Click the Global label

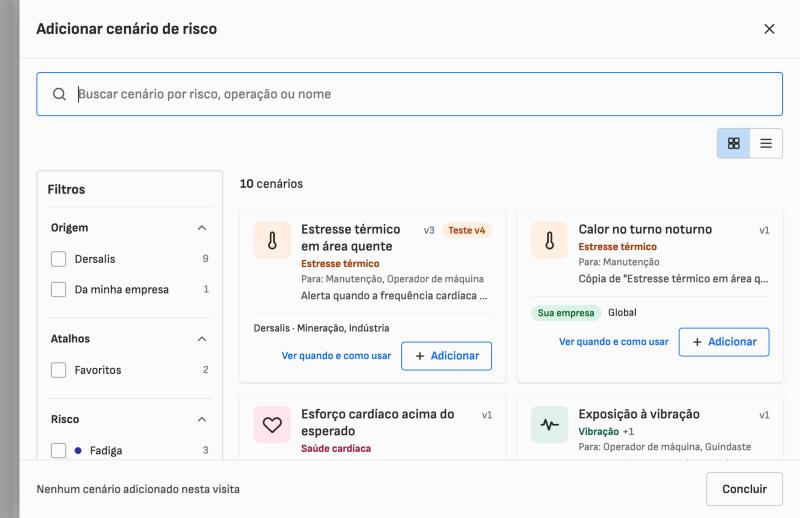(622, 312)
